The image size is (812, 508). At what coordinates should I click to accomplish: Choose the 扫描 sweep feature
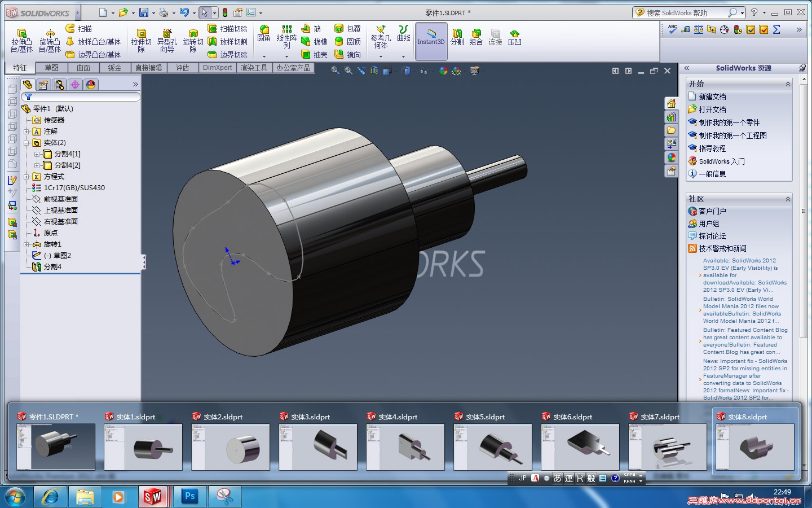pos(78,29)
